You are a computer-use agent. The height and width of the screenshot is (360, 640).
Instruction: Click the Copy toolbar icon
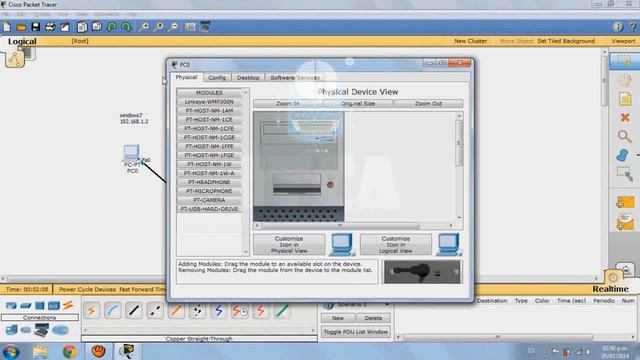pos(82,27)
